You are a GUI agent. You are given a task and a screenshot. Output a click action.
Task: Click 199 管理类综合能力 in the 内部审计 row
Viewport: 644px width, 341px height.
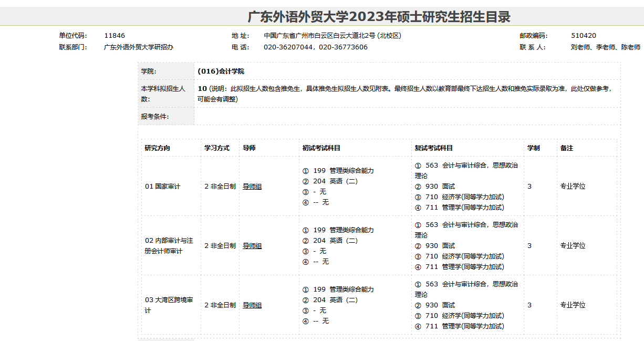point(338,230)
